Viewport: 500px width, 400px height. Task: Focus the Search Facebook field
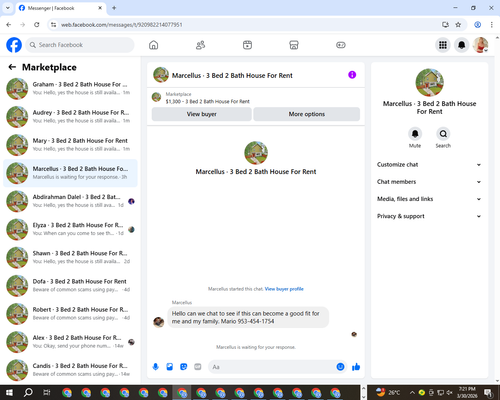point(80,45)
